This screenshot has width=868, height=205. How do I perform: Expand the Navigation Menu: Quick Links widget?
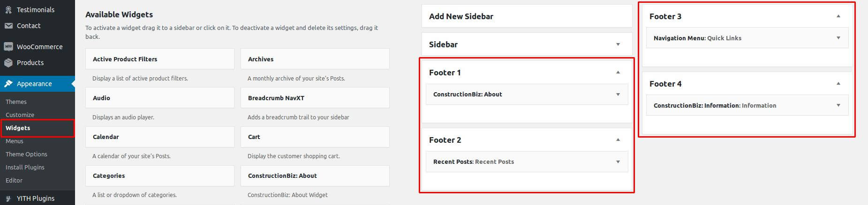(x=838, y=38)
